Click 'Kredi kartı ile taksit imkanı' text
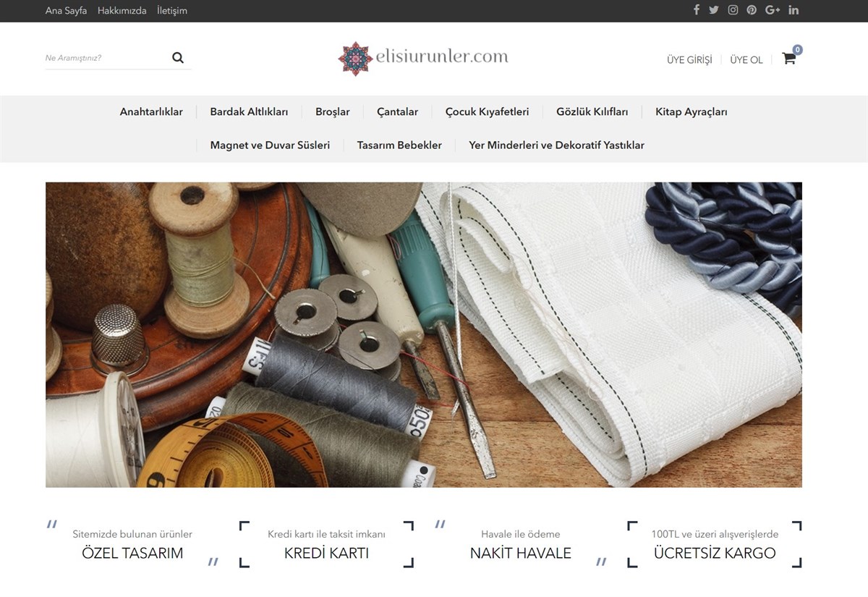This screenshot has height=597, width=868. click(x=326, y=534)
